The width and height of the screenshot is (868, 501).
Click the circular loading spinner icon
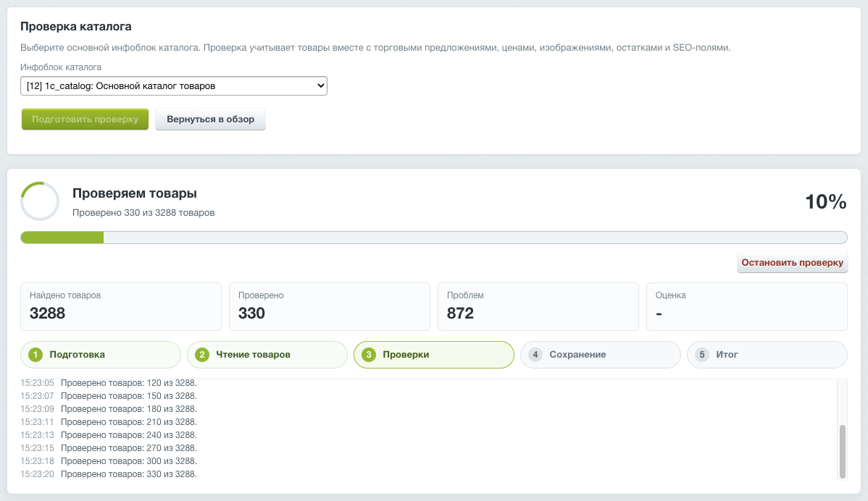click(x=40, y=201)
